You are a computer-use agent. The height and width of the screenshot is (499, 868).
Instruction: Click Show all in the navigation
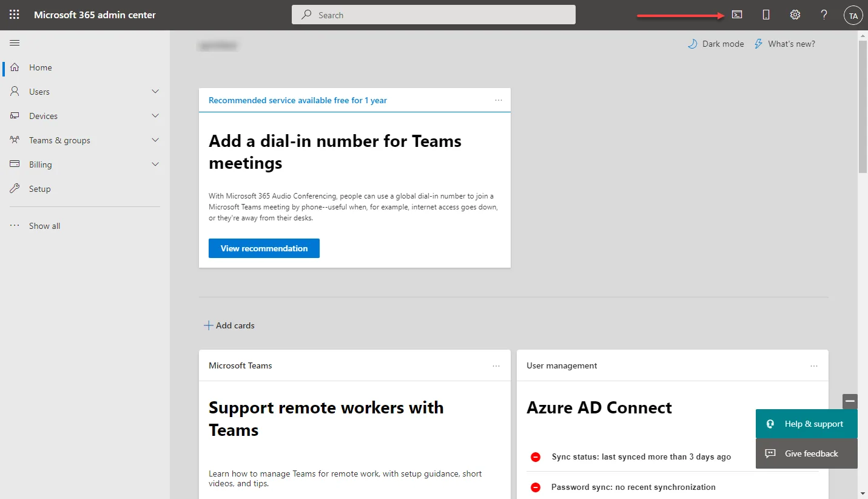point(85,226)
